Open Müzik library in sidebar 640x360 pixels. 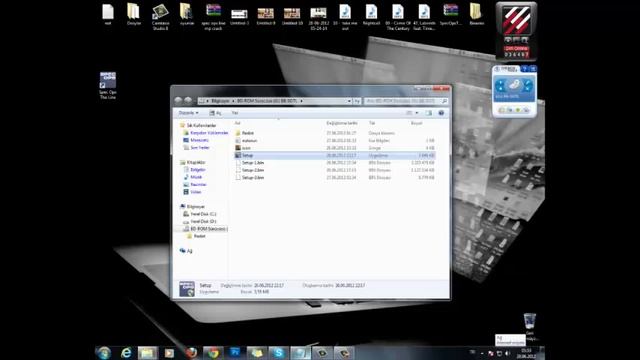(193, 177)
